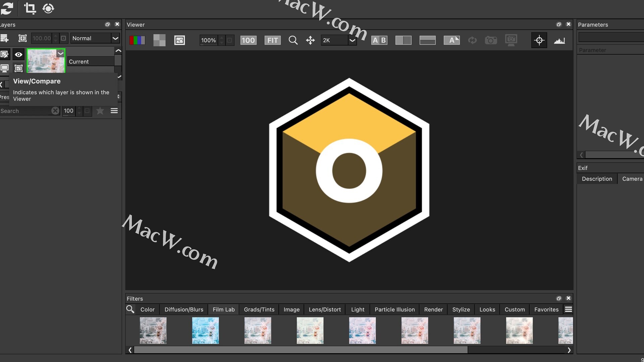Image resolution: width=644 pixels, height=362 pixels.
Task: Switch to the Exif Description tab
Action: click(597, 179)
